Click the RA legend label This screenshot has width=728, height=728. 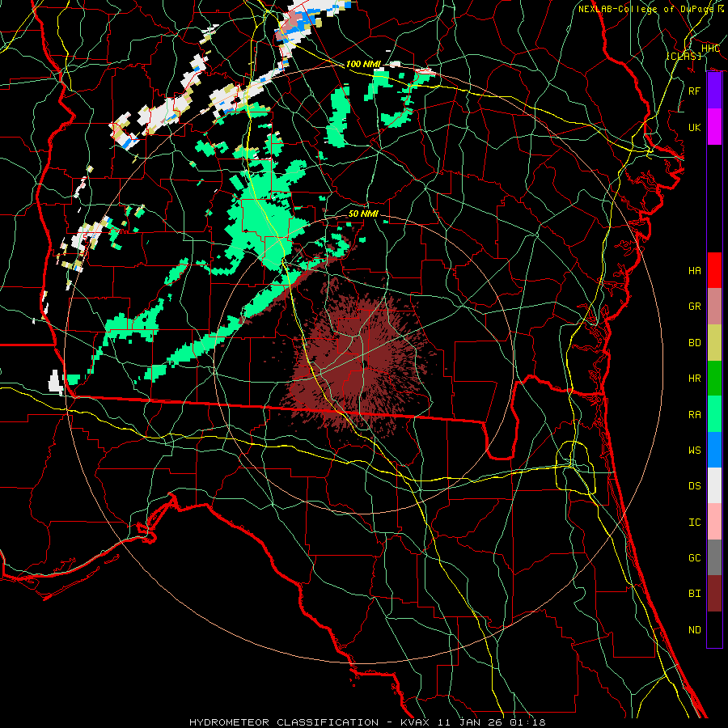click(x=695, y=415)
